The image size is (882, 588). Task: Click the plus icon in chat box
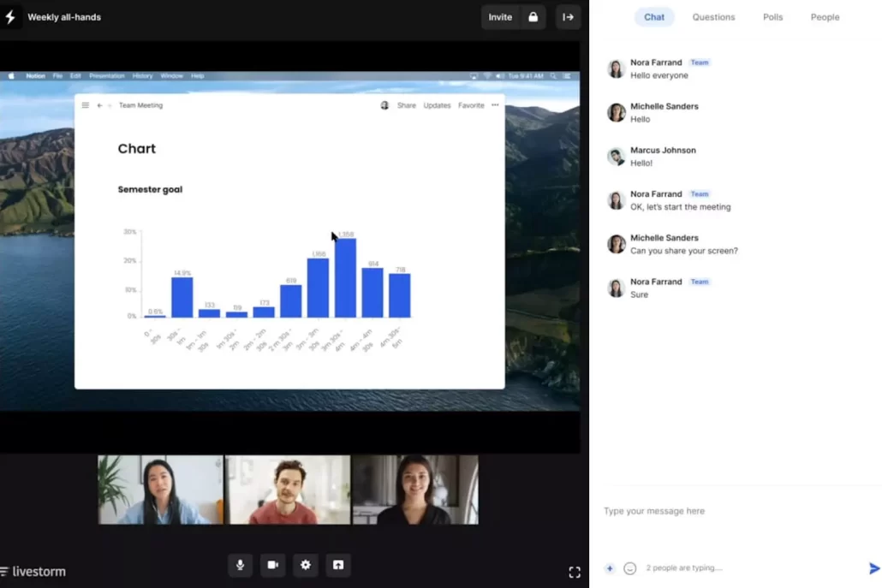click(x=610, y=568)
